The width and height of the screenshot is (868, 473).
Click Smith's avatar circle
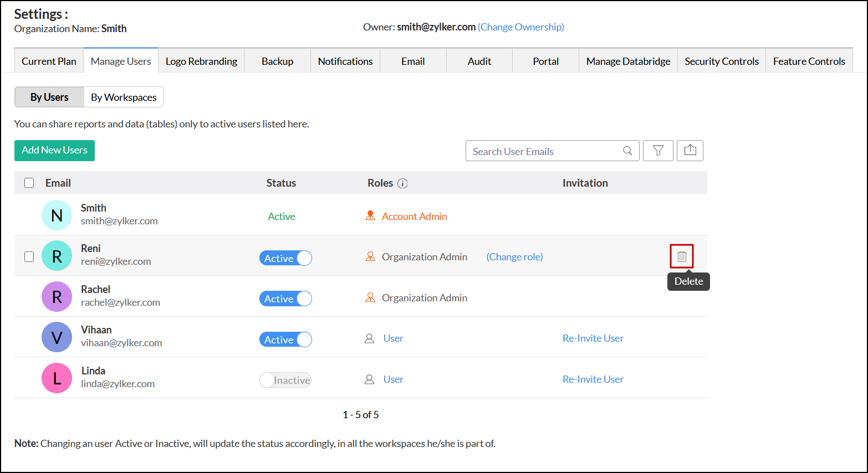click(x=57, y=215)
